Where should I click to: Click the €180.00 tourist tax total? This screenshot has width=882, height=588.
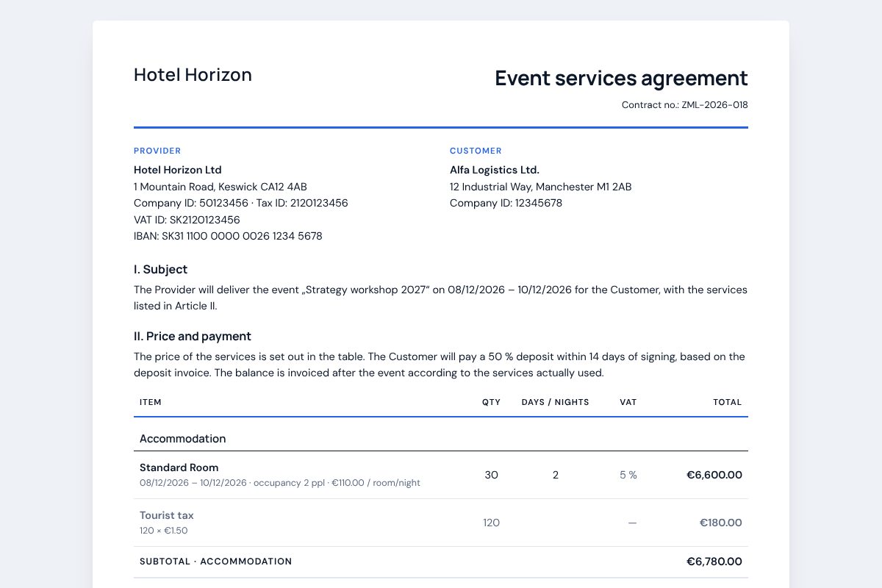(721, 523)
